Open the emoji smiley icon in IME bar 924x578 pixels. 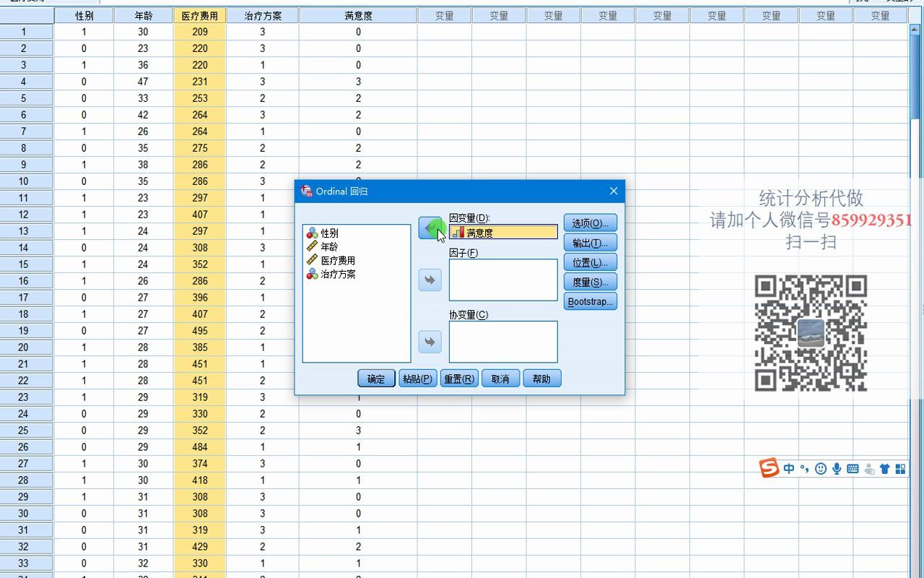click(x=821, y=469)
